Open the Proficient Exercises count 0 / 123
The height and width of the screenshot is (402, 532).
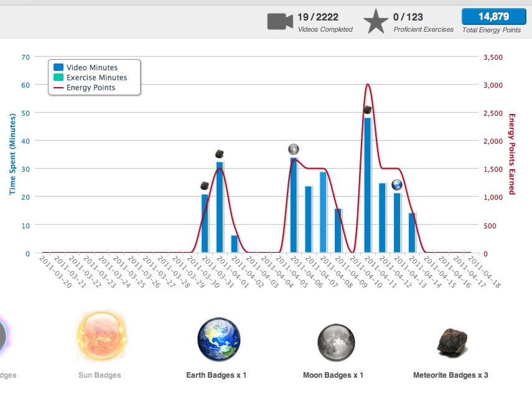click(x=408, y=17)
